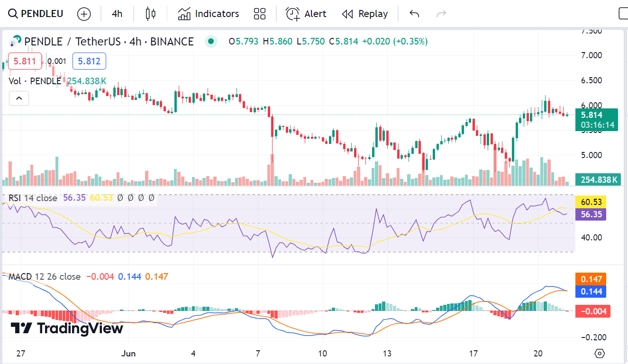Viewport: 628px width, 364px height.
Task: Click the Jun date label on time axis
Action: click(128, 354)
